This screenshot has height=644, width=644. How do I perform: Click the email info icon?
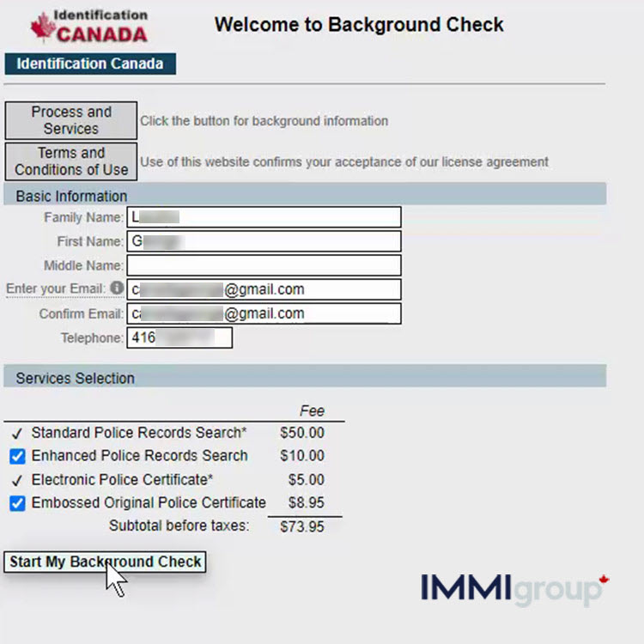coord(117,288)
